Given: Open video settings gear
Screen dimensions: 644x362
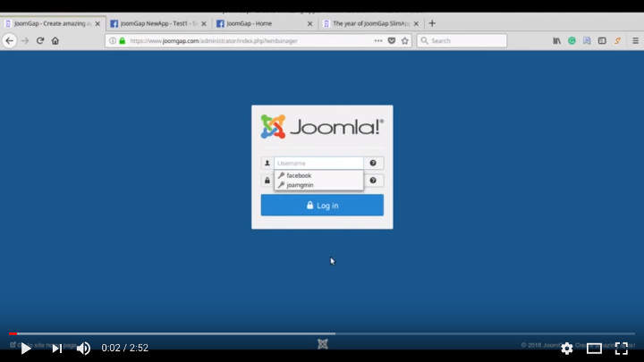Looking at the screenshot, I should 567,348.
